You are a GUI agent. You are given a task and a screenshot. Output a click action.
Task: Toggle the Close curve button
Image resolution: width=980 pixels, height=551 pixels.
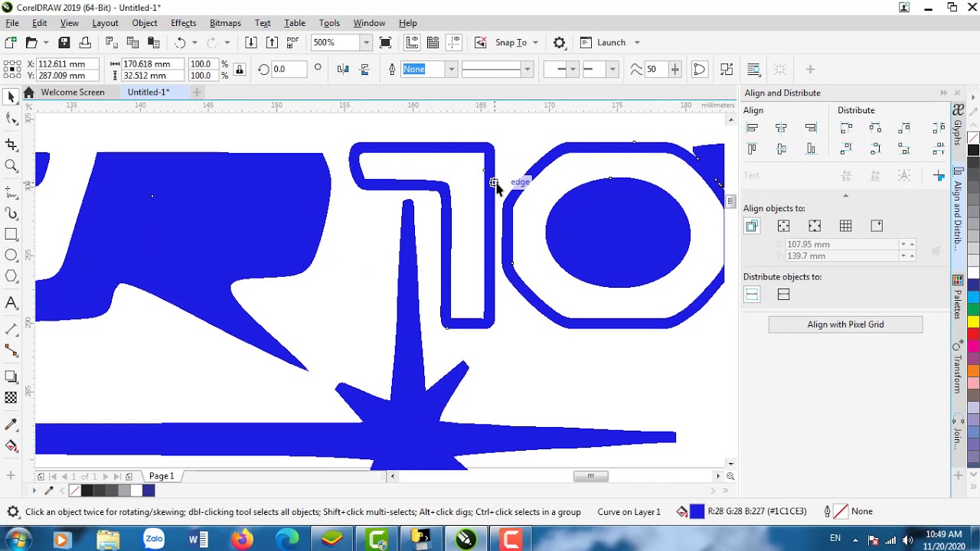tap(699, 70)
